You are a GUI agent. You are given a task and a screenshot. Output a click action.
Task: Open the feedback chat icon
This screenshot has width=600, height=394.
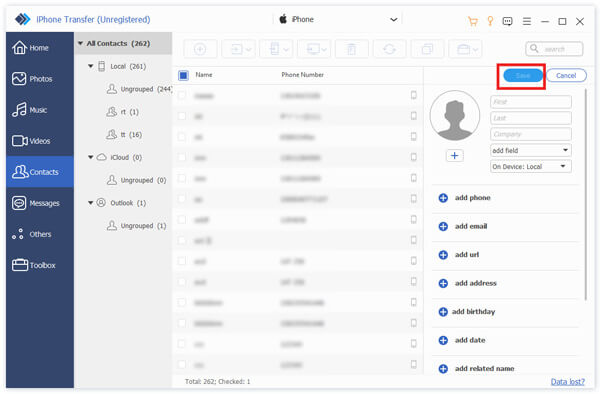coord(507,21)
